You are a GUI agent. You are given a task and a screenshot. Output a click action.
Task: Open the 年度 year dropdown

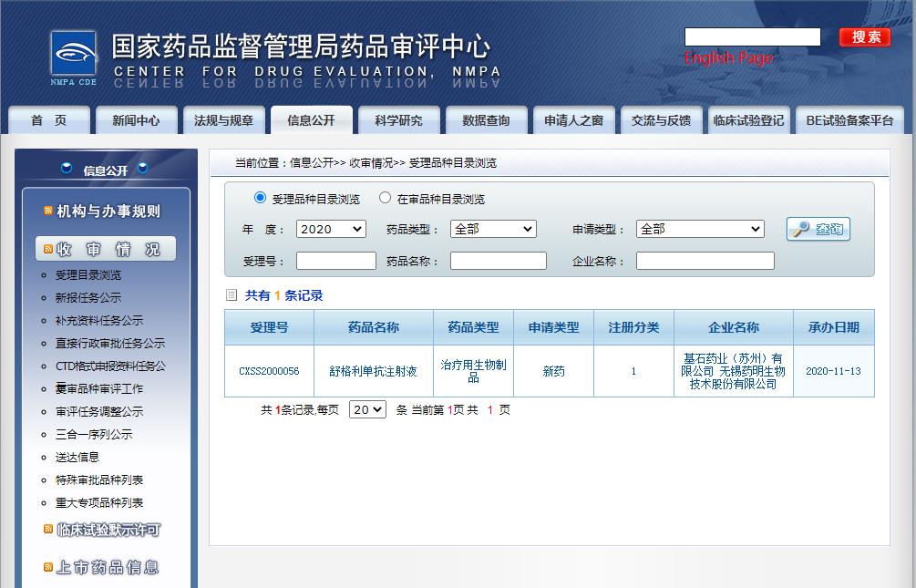[x=331, y=230]
